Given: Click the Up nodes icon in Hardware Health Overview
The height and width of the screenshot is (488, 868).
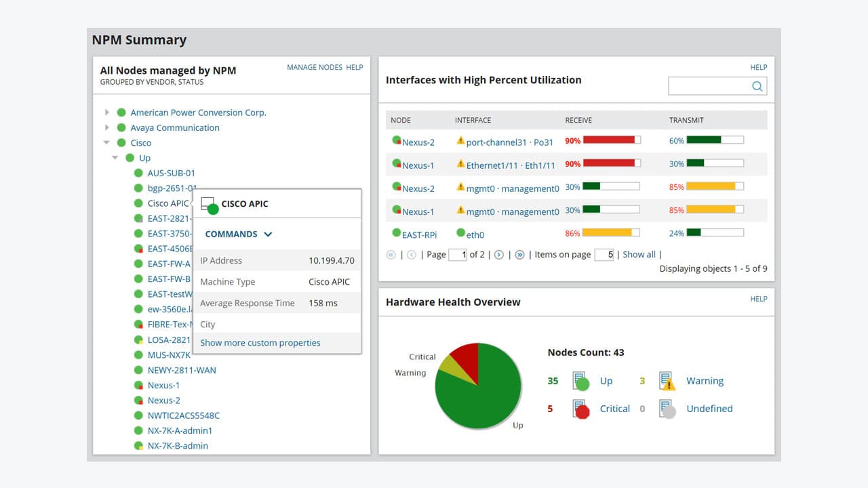Looking at the screenshot, I should [x=580, y=381].
